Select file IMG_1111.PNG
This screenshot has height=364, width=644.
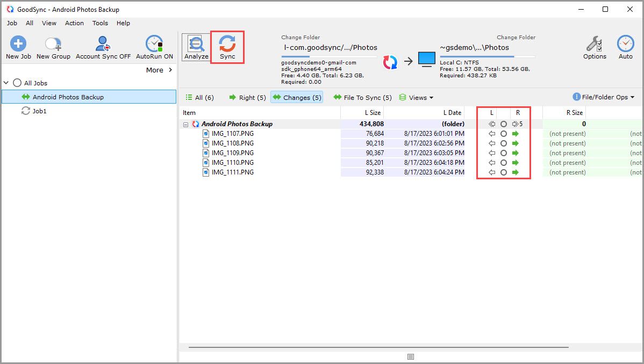tap(232, 172)
